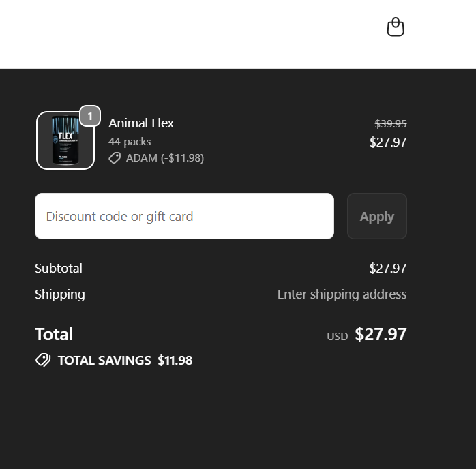Image resolution: width=476 pixels, height=469 pixels.
Task: Click the $27.97 discounted item price
Action: tap(388, 142)
